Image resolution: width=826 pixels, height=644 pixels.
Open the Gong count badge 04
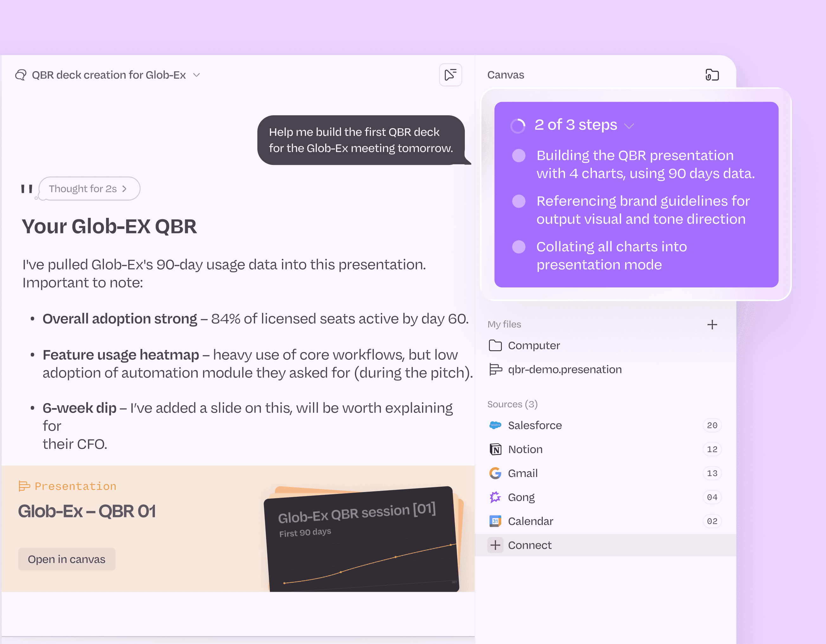point(712,497)
